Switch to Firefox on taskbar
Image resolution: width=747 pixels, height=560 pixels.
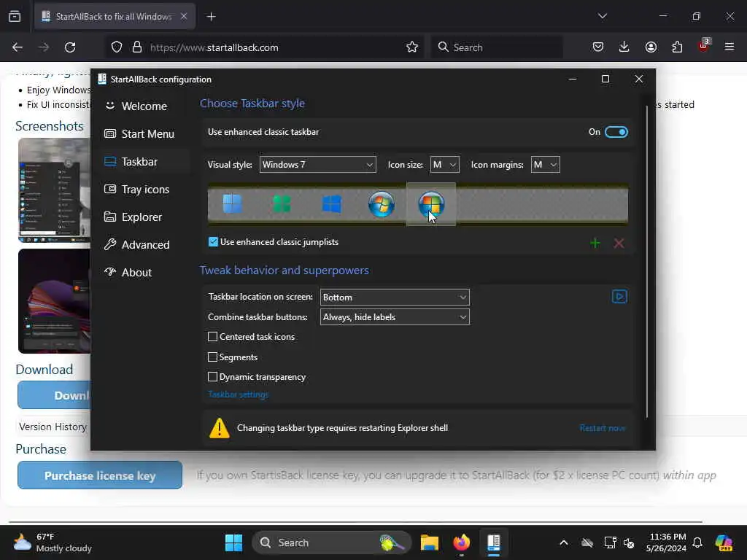coord(461,542)
